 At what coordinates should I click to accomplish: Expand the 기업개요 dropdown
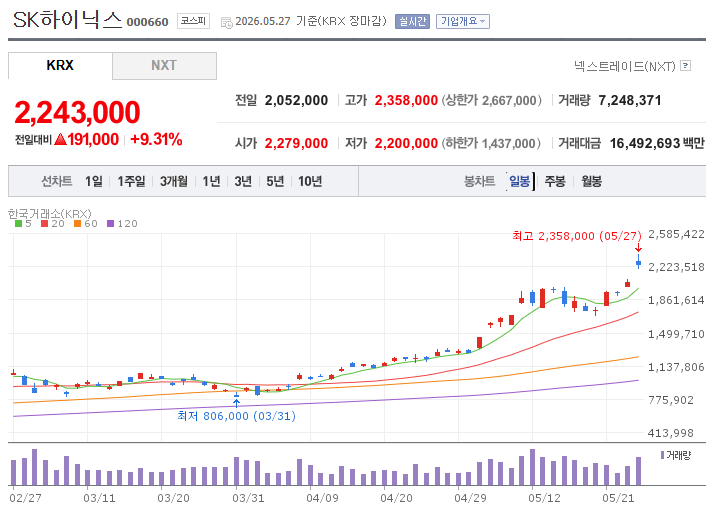click(462, 21)
